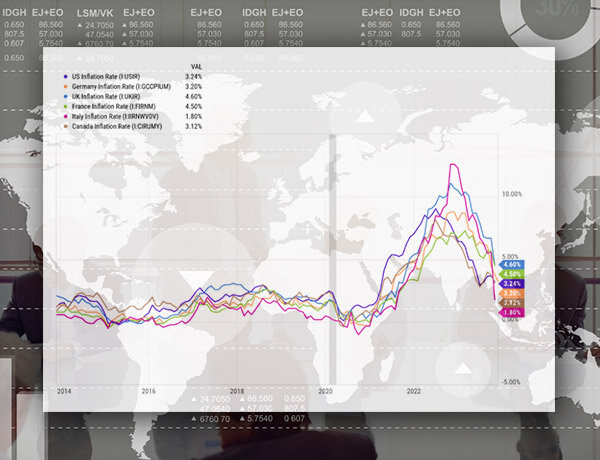Click the 2020 x-axis year label
This screenshot has width=600, height=460.
[325, 391]
